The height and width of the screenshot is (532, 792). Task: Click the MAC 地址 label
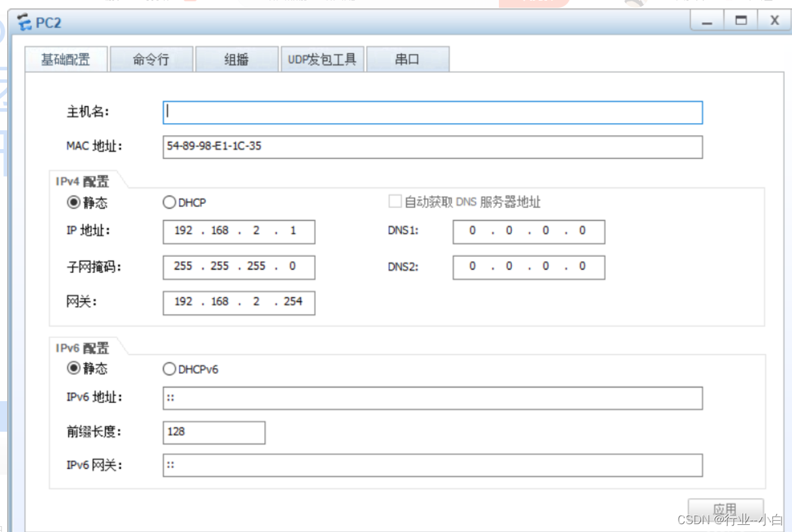coord(94,146)
